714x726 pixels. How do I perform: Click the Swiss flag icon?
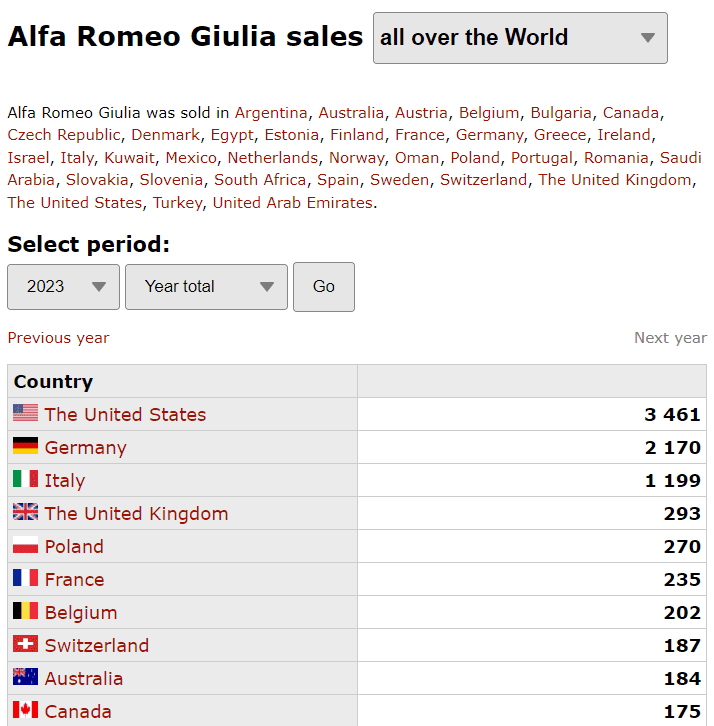(25, 644)
